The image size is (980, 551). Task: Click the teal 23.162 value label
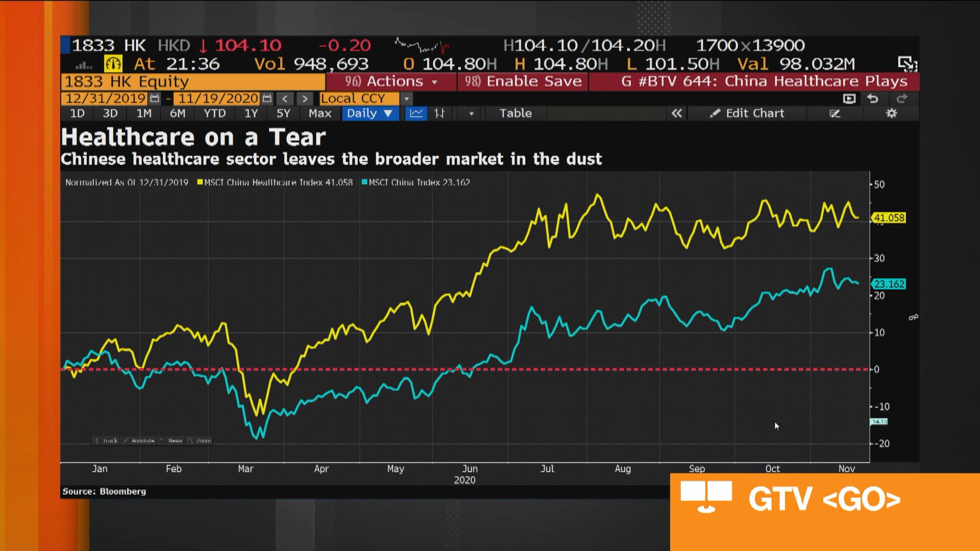pos(889,284)
